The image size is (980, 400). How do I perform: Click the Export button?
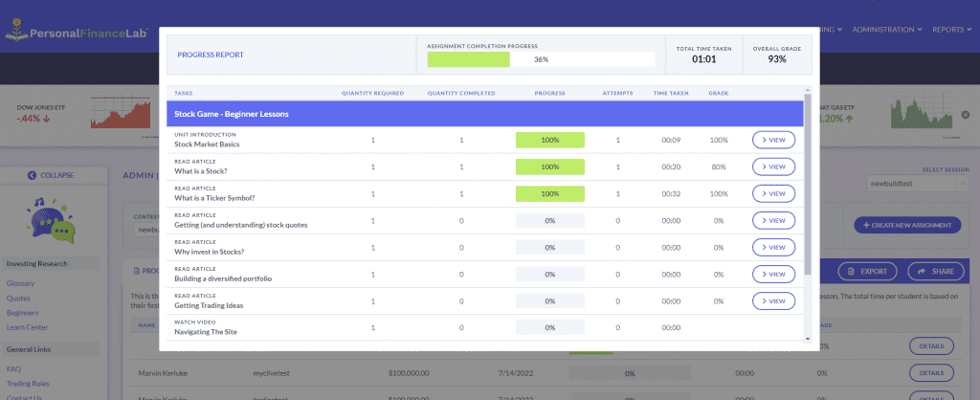pyautogui.click(x=867, y=271)
